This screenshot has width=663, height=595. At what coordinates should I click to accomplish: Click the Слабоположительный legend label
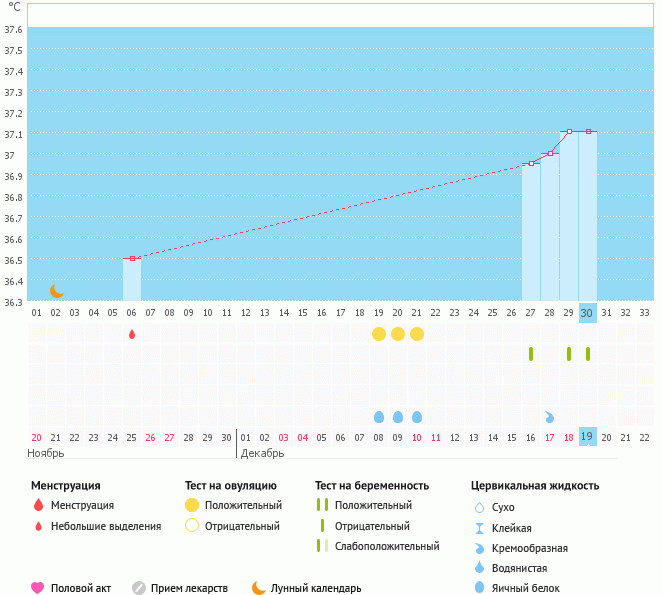point(386,546)
